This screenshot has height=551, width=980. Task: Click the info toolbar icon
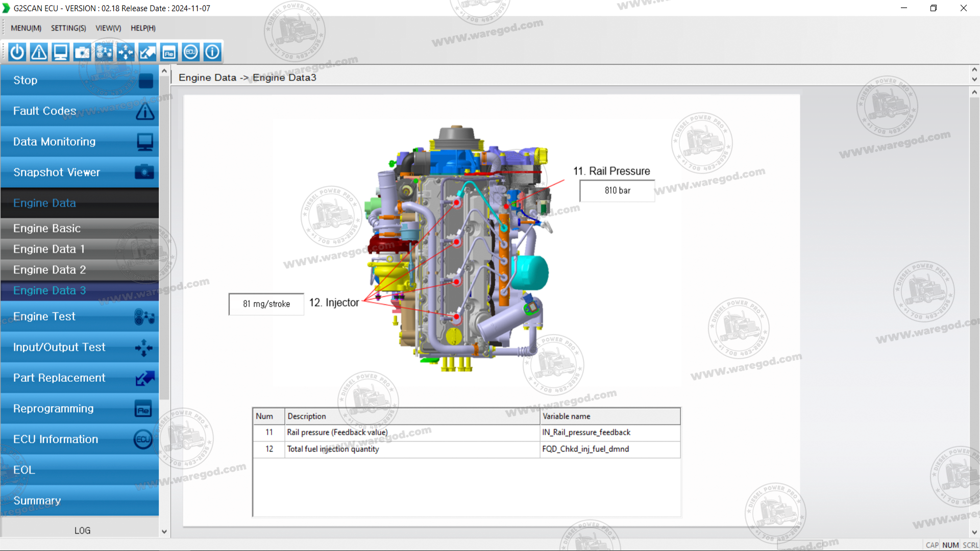coord(212,52)
